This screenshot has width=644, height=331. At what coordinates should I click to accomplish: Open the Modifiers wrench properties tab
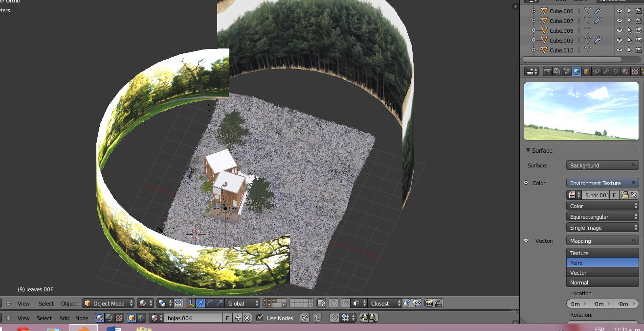tap(606, 71)
